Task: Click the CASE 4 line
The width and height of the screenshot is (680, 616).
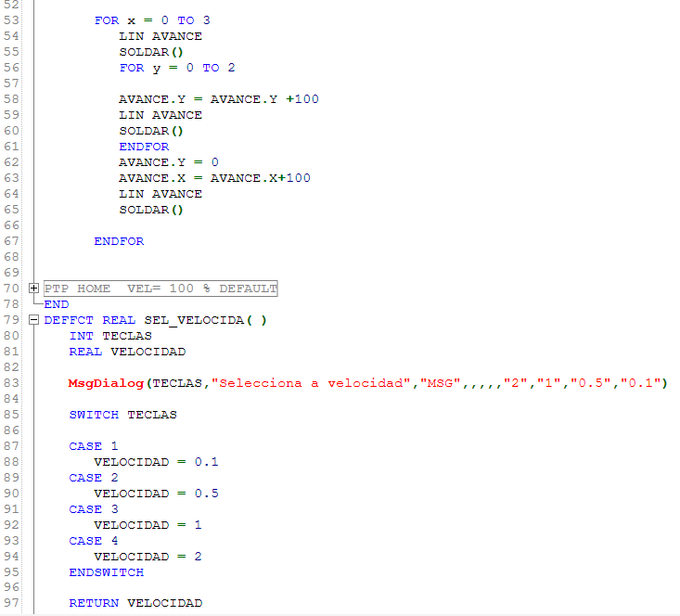Action: (x=94, y=541)
